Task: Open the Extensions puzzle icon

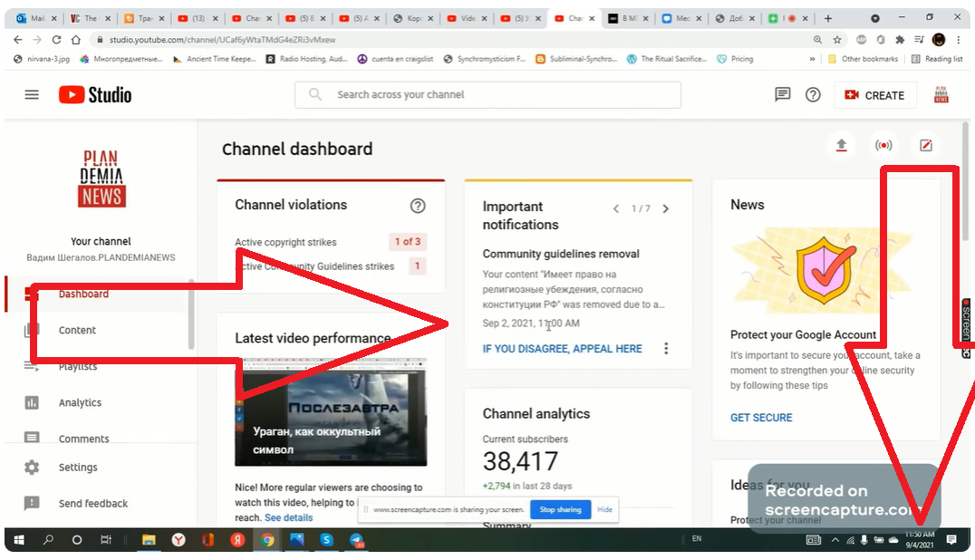Action: click(900, 40)
